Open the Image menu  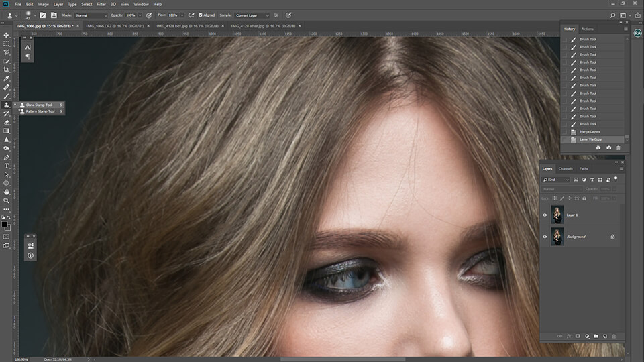coord(43,4)
